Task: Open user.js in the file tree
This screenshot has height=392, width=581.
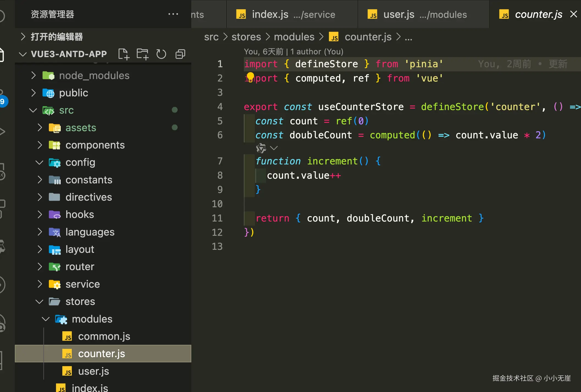Action: click(93, 371)
